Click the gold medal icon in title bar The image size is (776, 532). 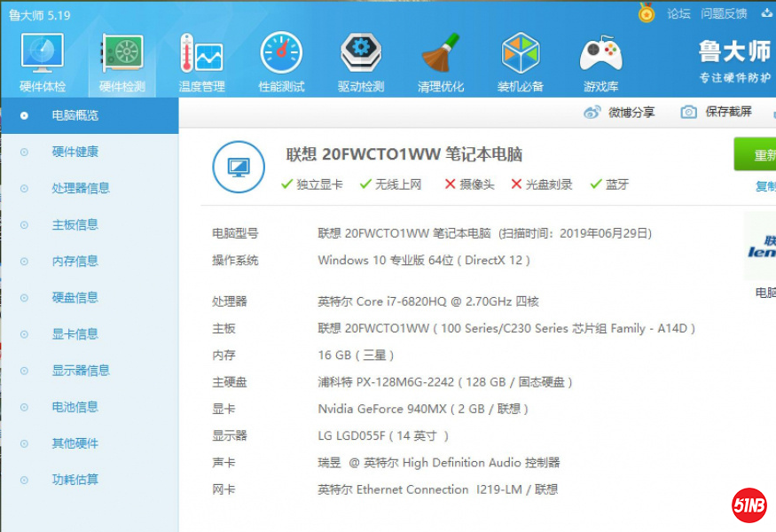click(x=647, y=13)
